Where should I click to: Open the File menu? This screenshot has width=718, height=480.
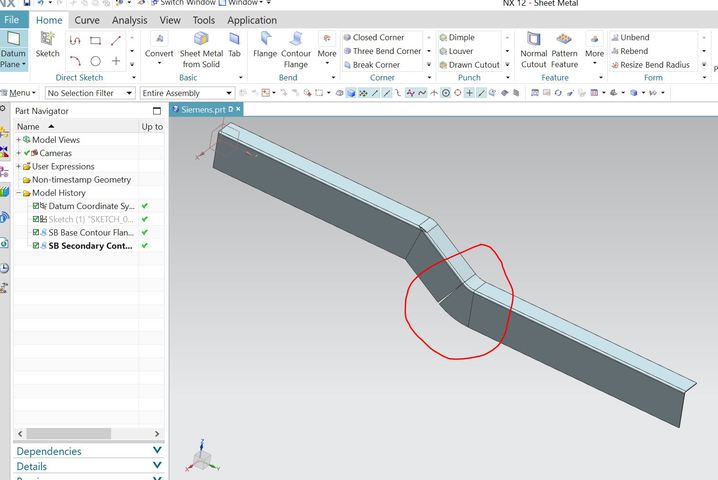pyautogui.click(x=12, y=20)
